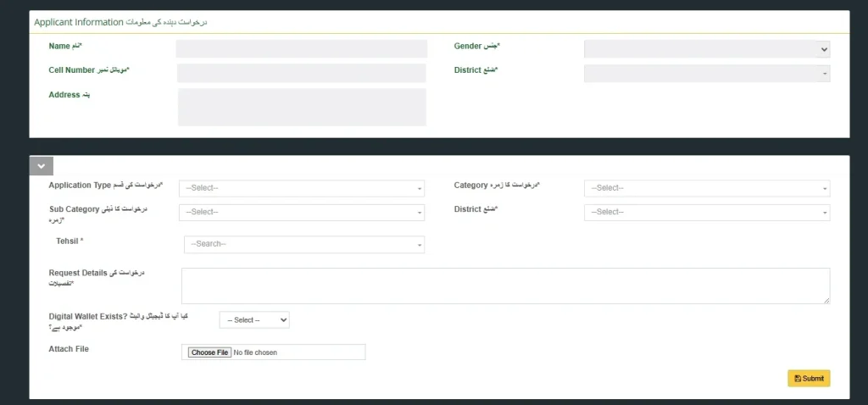Click the resize handle of Request Details
This screenshot has height=405, width=868.
[x=826, y=300]
